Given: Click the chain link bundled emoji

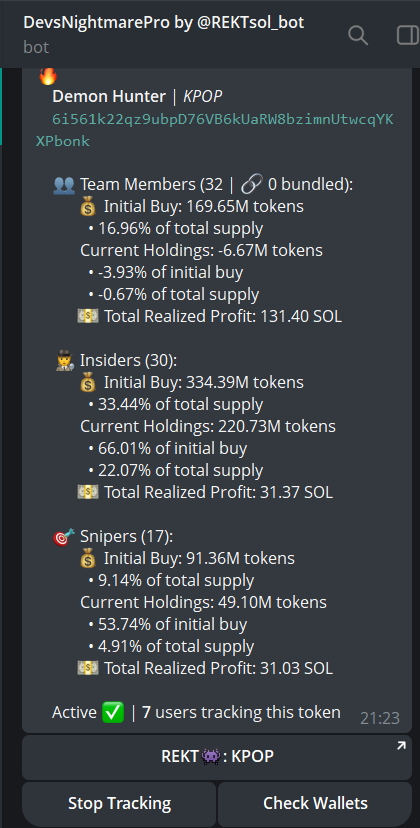Looking at the screenshot, I should tap(251, 185).
